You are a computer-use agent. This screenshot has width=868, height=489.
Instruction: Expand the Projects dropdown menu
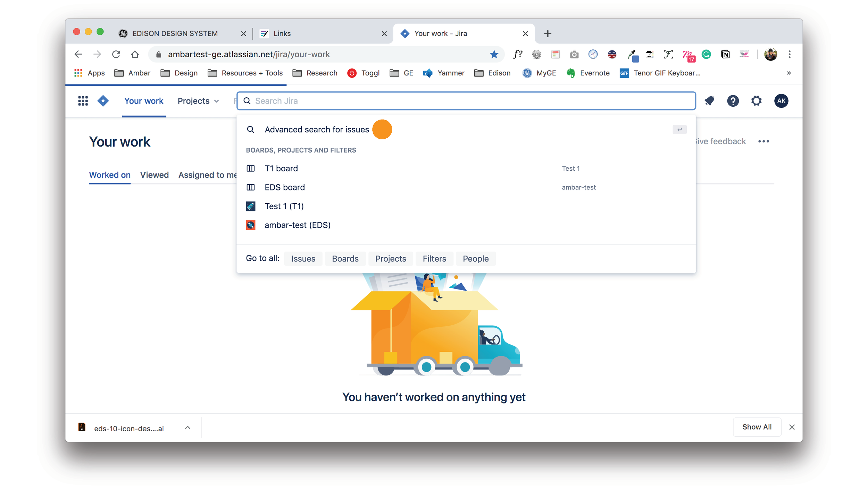[198, 101]
